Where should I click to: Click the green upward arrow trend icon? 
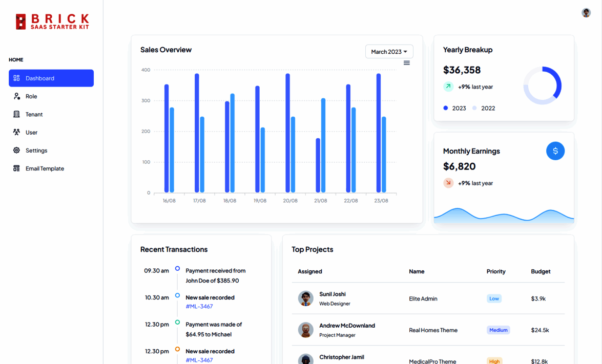click(448, 87)
